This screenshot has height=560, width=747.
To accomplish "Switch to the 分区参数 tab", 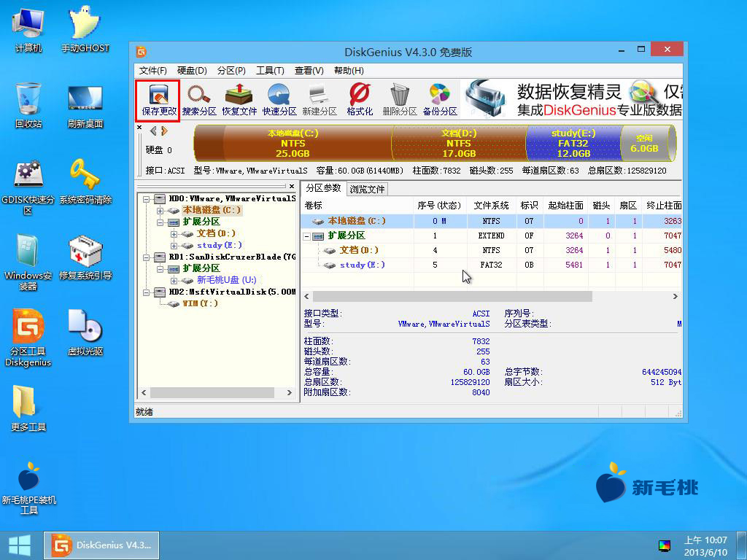I will tap(323, 188).
